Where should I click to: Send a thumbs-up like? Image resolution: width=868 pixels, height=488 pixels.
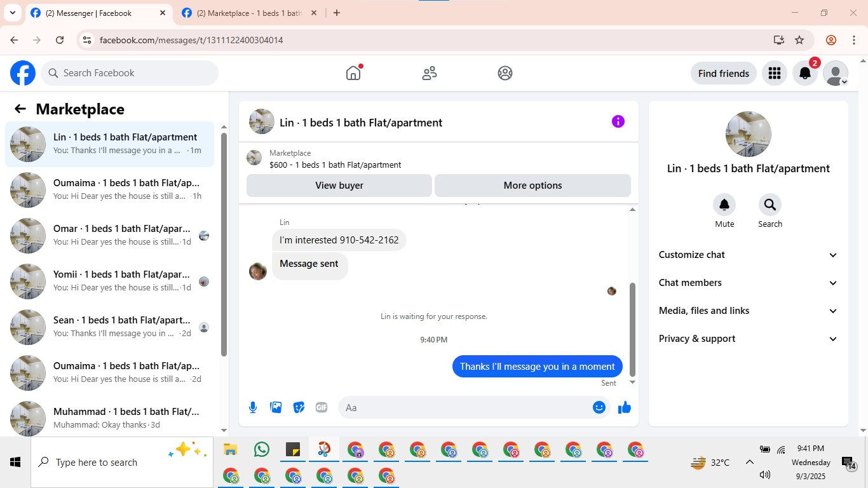(625, 407)
